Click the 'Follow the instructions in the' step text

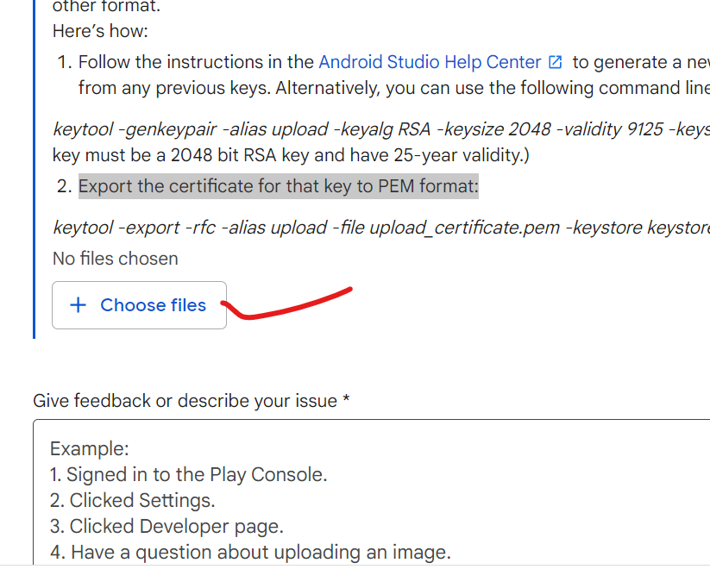[x=197, y=62]
